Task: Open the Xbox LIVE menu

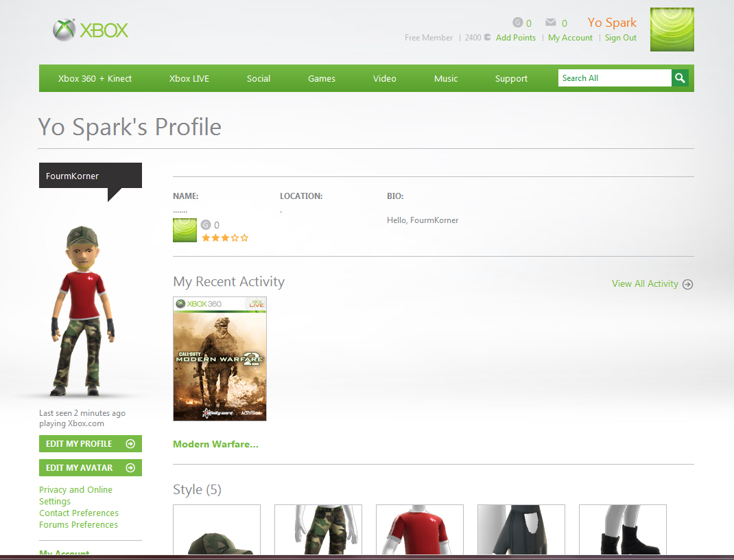Action: tap(189, 79)
